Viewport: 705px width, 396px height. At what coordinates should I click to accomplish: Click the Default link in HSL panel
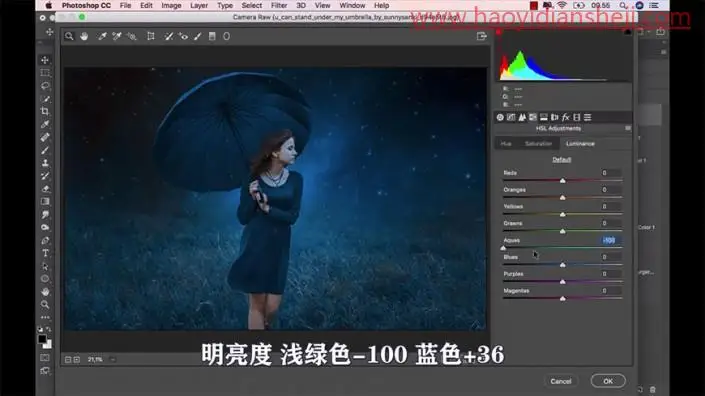(x=562, y=160)
